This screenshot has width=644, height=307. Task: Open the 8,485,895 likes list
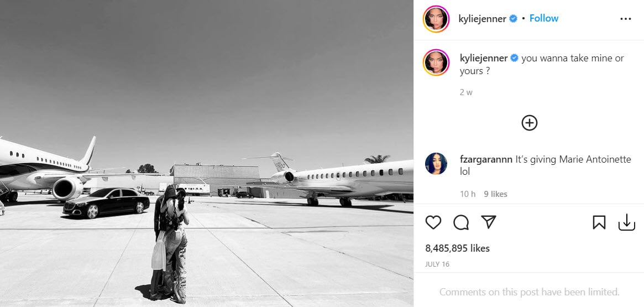[x=457, y=248]
